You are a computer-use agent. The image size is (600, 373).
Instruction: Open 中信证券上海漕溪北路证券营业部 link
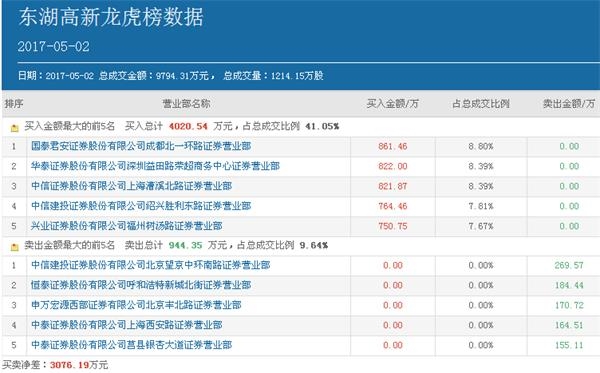coord(132,186)
